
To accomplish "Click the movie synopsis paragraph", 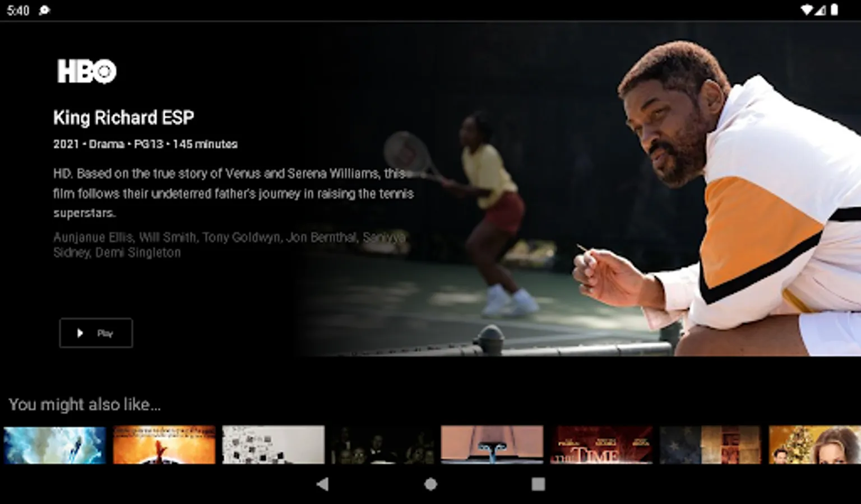I will pos(233,193).
